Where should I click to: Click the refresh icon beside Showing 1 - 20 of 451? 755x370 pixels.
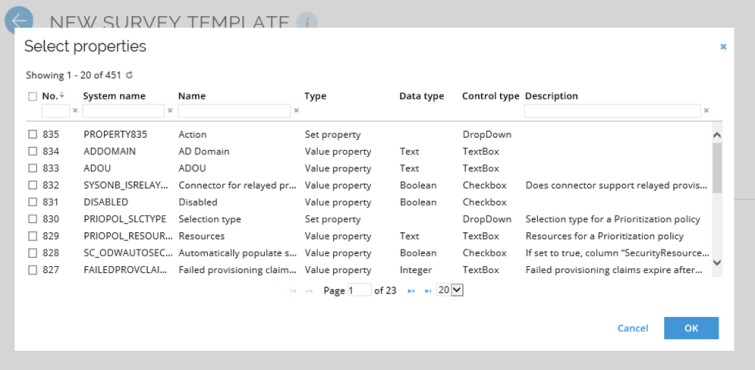coord(129,75)
